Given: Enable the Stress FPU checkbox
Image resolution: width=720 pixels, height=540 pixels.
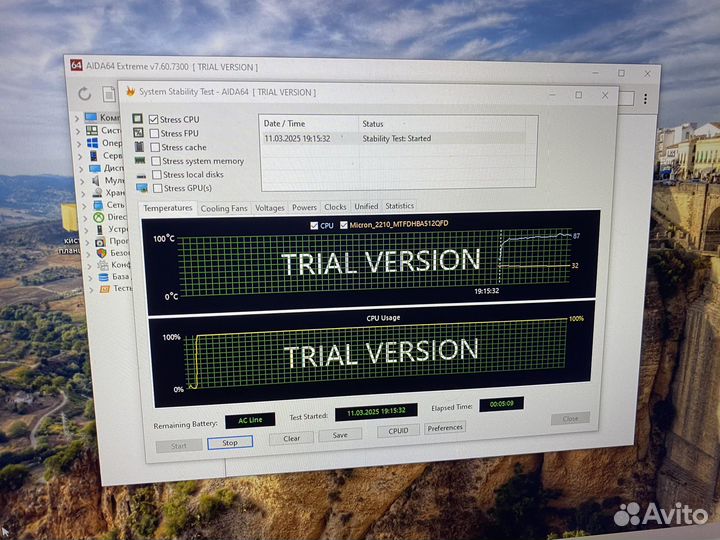Looking at the screenshot, I should (153, 133).
